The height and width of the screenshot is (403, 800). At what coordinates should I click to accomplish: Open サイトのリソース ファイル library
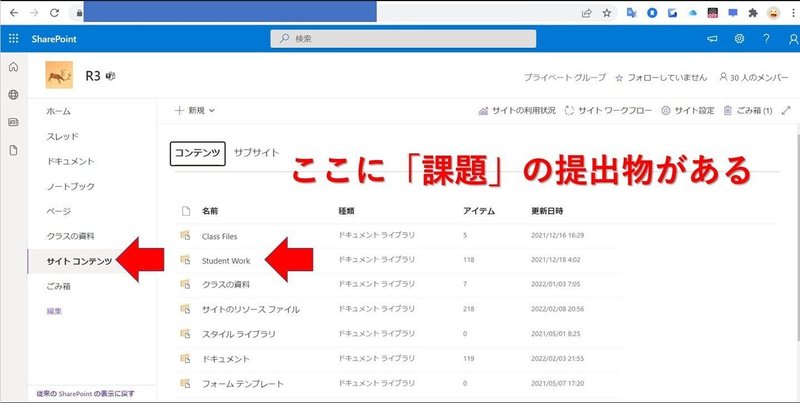point(251,309)
